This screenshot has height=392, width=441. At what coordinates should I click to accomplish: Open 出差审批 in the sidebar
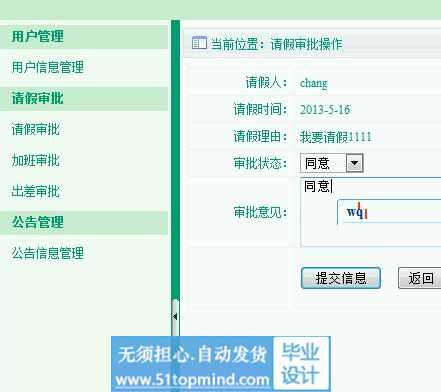36,191
